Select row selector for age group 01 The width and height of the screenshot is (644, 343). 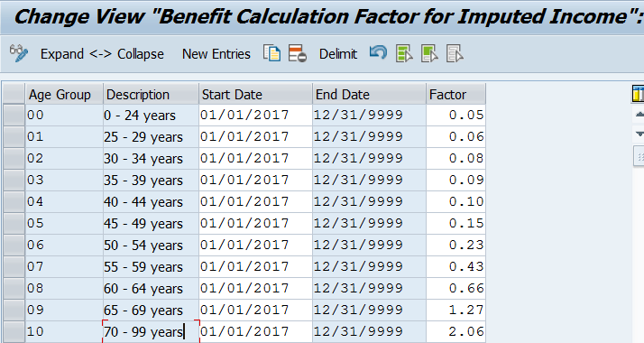(x=14, y=137)
